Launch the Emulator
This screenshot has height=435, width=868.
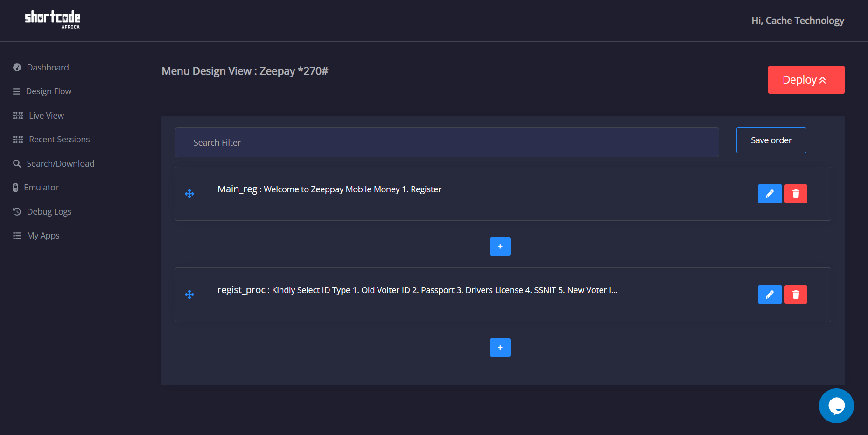(41, 188)
